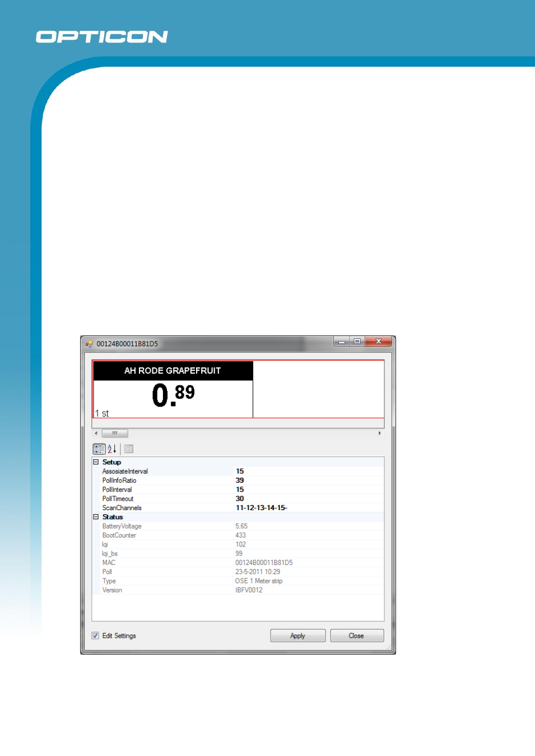535x756 pixels.
Task: Click the OPTICON logo
Action: coord(102,37)
